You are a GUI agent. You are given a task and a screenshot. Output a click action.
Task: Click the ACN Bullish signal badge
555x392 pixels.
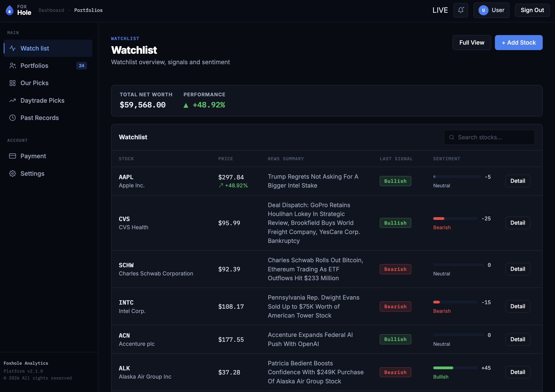[x=395, y=339]
